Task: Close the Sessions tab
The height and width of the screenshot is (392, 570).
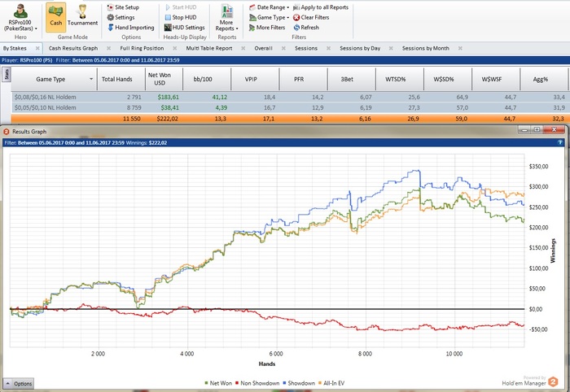Action: (x=329, y=48)
